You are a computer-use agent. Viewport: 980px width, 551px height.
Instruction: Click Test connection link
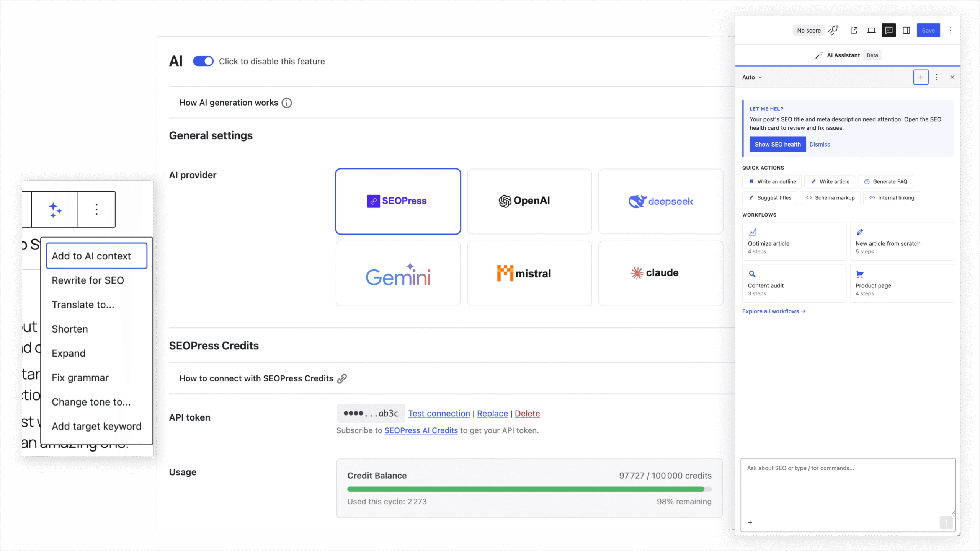tap(439, 413)
